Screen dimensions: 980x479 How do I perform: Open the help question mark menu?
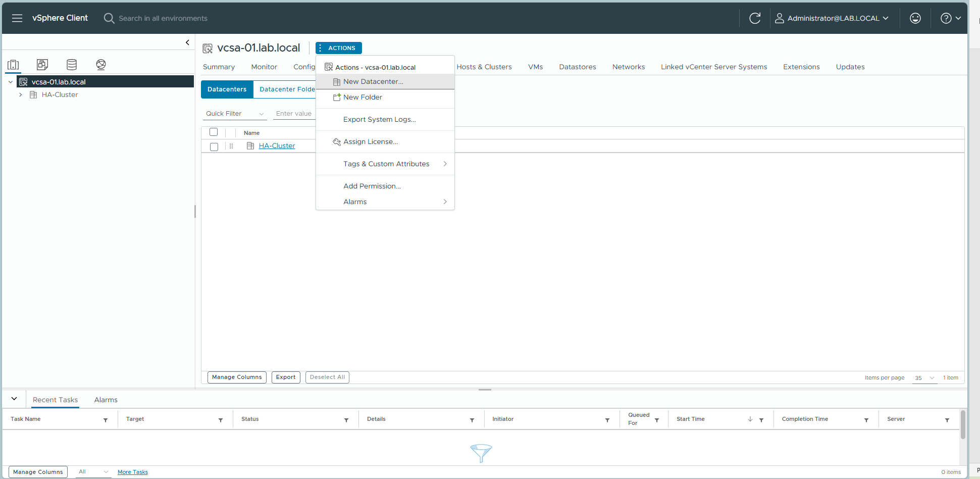point(950,18)
